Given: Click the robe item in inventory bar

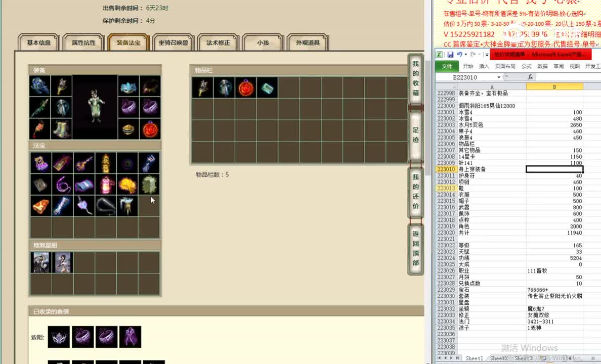Looking at the screenshot, I should 224,88.
